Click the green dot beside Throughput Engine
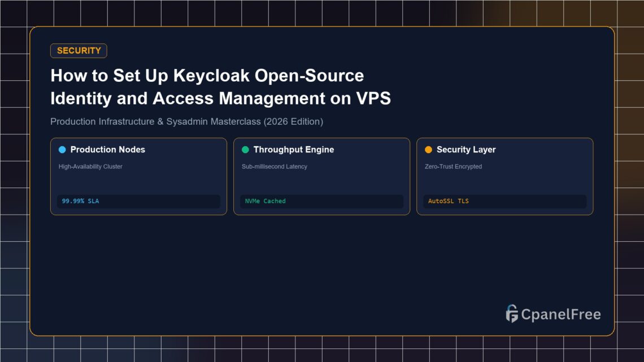This screenshot has height=362, width=644. click(245, 150)
